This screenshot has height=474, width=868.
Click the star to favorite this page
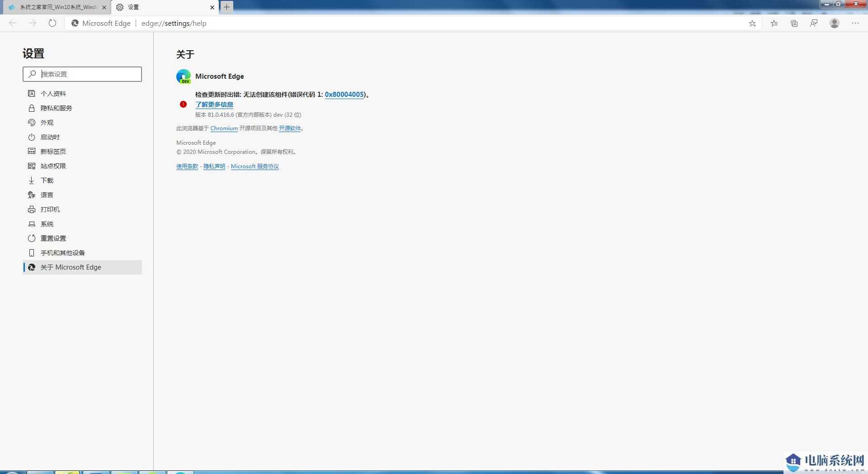pyautogui.click(x=752, y=24)
